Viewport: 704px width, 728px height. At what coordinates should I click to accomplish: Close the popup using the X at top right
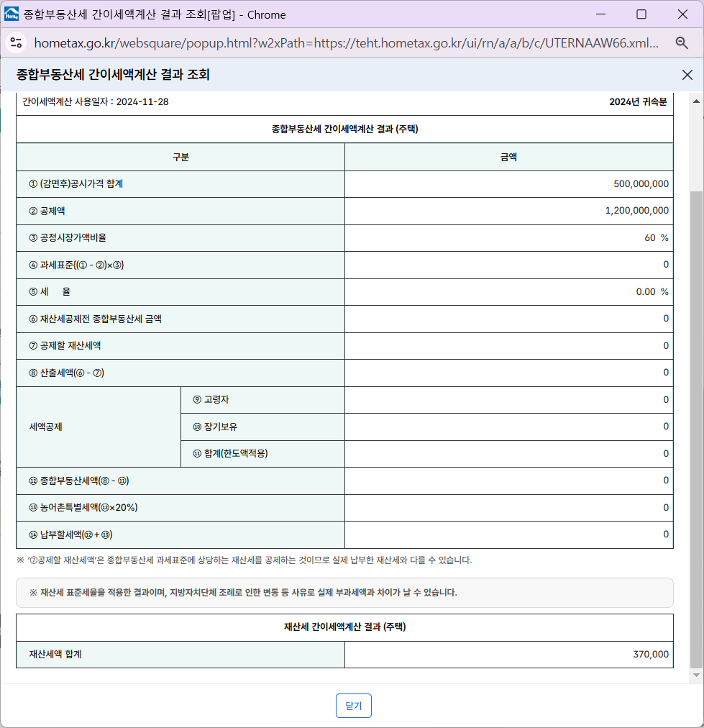(x=687, y=74)
